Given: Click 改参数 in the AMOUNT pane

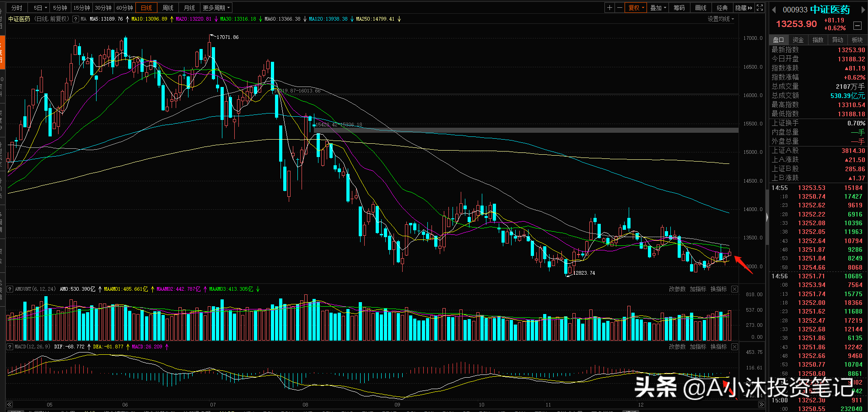Looking at the screenshot, I should pyautogui.click(x=677, y=289).
